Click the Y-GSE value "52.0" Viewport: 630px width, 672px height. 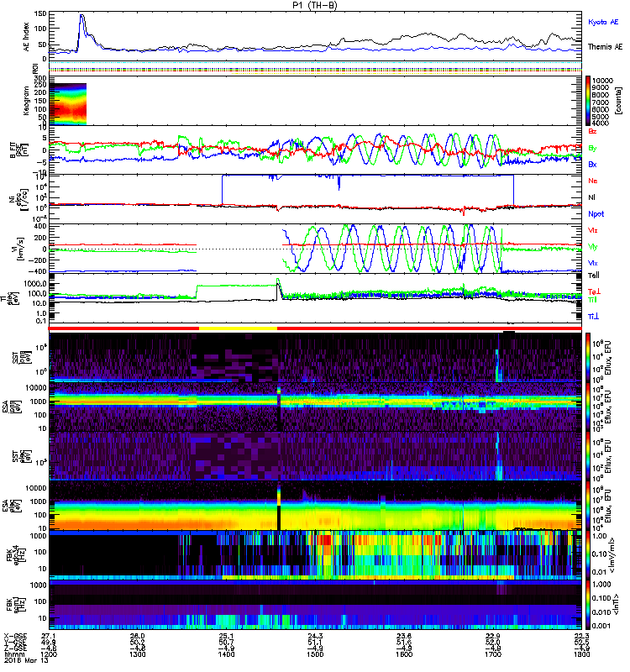[493, 642]
